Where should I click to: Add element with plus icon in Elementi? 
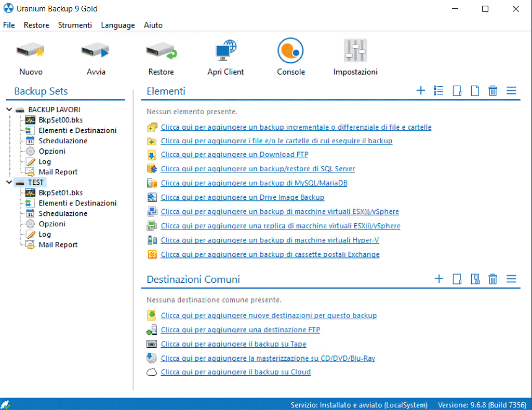point(421,90)
